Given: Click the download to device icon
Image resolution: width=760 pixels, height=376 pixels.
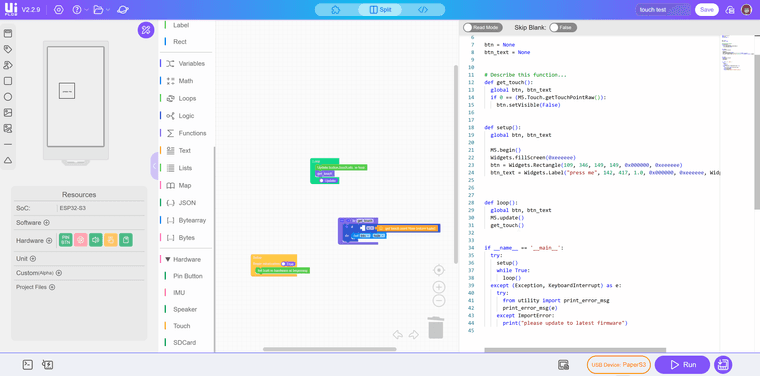Looking at the screenshot, I should 723,365.
